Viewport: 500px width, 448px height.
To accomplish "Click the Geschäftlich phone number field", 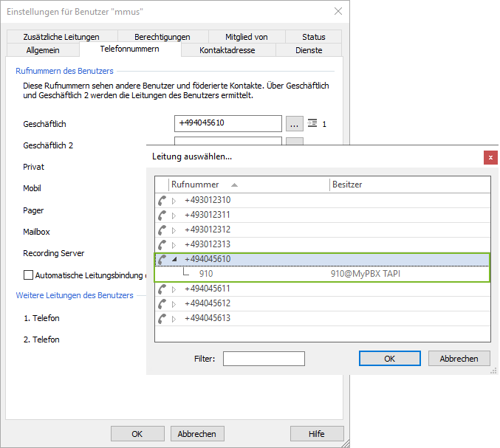I will point(227,123).
